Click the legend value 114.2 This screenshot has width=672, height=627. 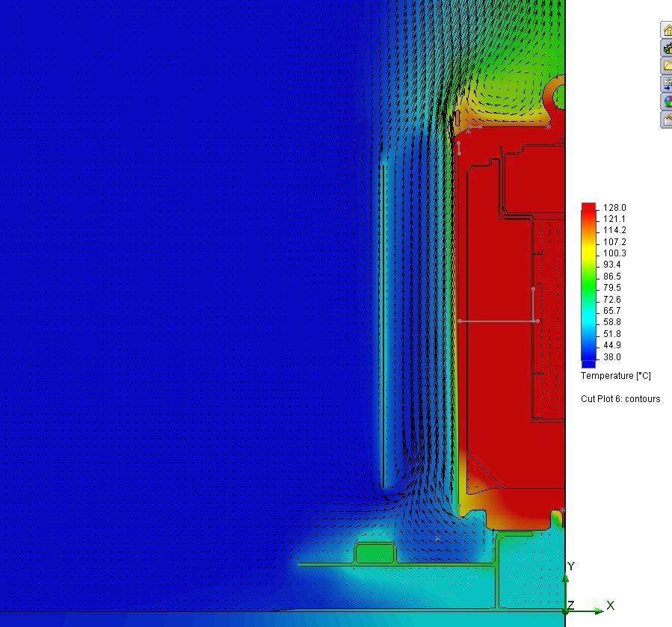coord(614,230)
